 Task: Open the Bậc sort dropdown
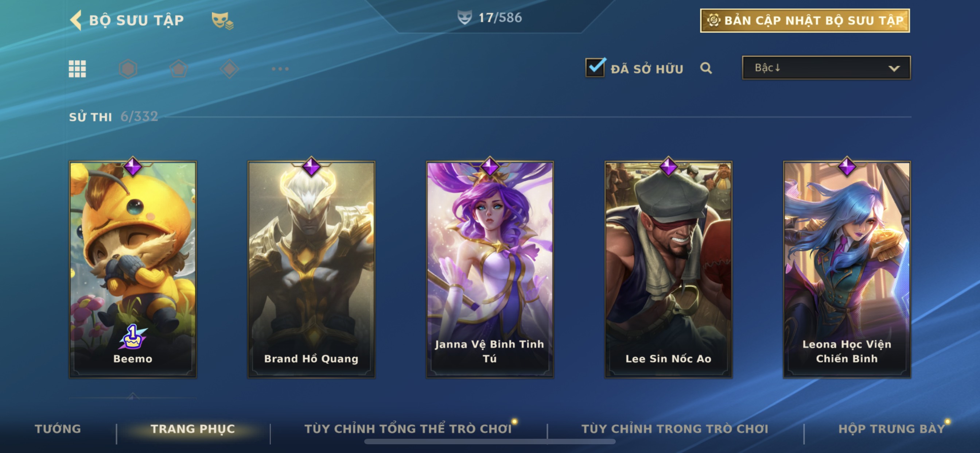tap(826, 68)
